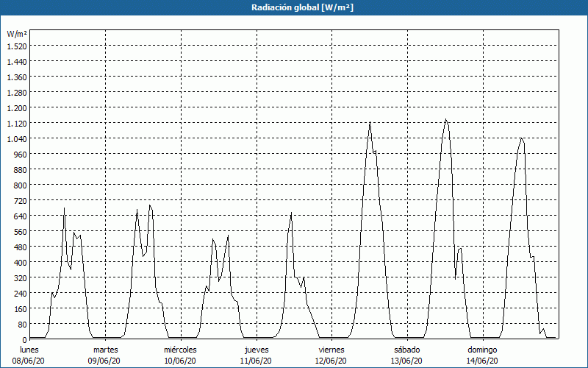This screenshot has height=368, width=588.
Task: Click the 12/06/20 date label
Action: click(331, 361)
